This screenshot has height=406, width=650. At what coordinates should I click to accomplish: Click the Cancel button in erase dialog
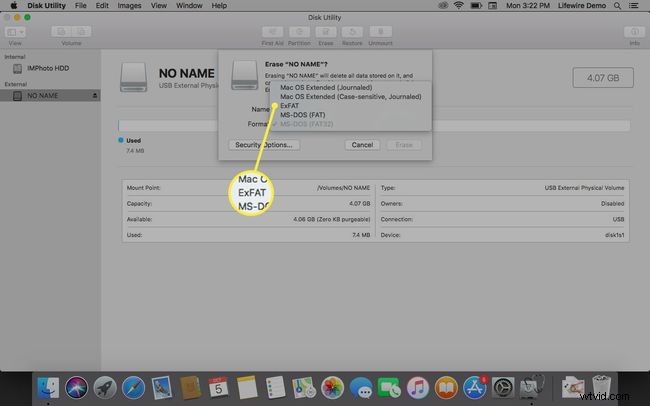[x=362, y=145]
